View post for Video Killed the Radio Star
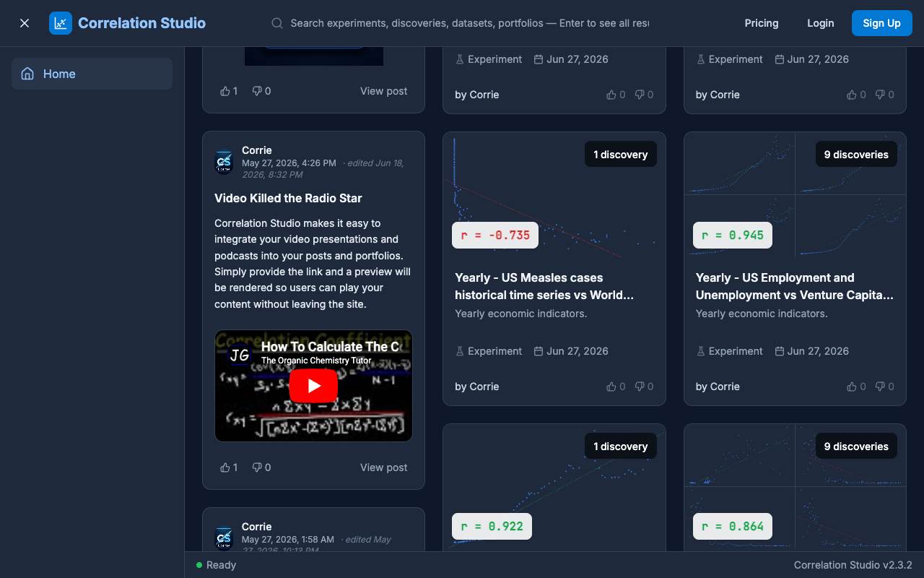 pos(384,467)
